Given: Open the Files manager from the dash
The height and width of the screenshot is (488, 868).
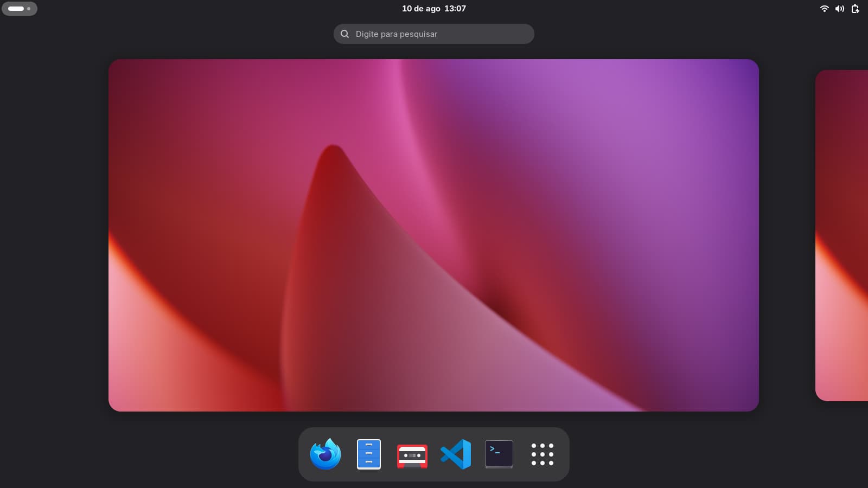Looking at the screenshot, I should click(x=369, y=454).
